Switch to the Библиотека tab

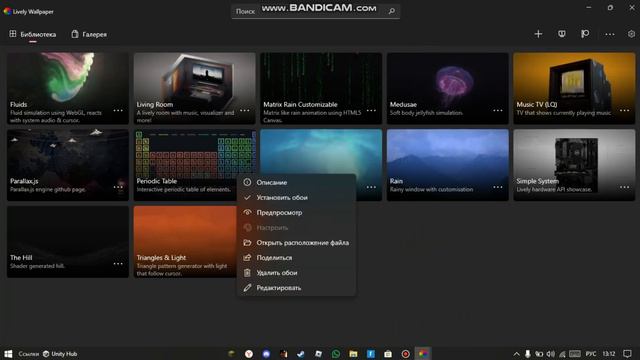click(33, 34)
